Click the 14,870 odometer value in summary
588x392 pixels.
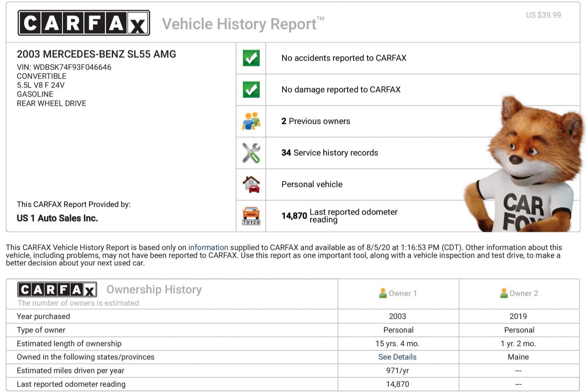[294, 216]
